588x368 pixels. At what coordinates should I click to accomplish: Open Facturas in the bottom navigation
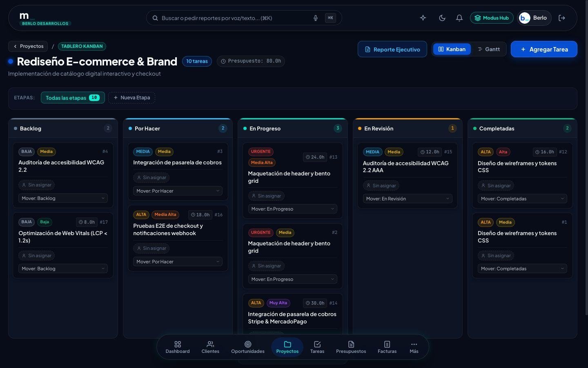click(x=387, y=347)
